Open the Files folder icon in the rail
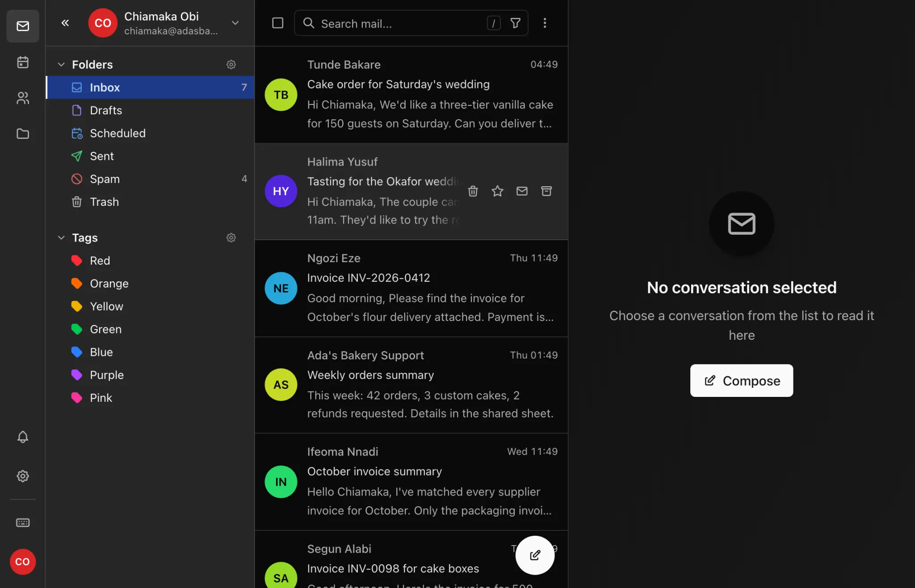This screenshot has height=588, width=915. 23,133
